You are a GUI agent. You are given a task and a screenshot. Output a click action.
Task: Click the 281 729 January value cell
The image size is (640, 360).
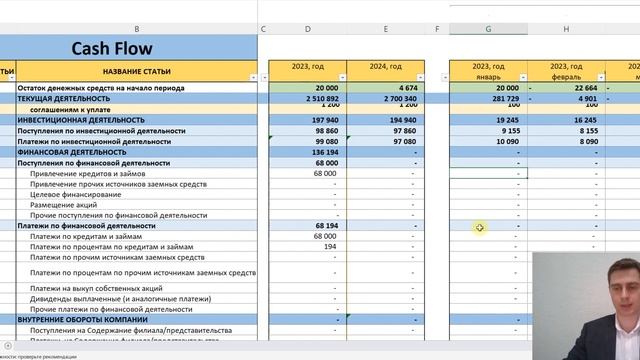[488, 98]
